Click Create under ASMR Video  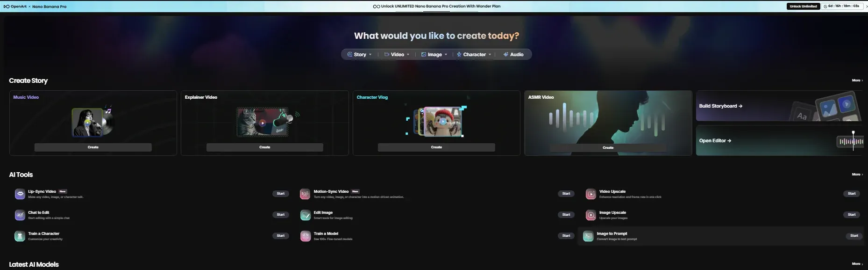[x=608, y=148]
